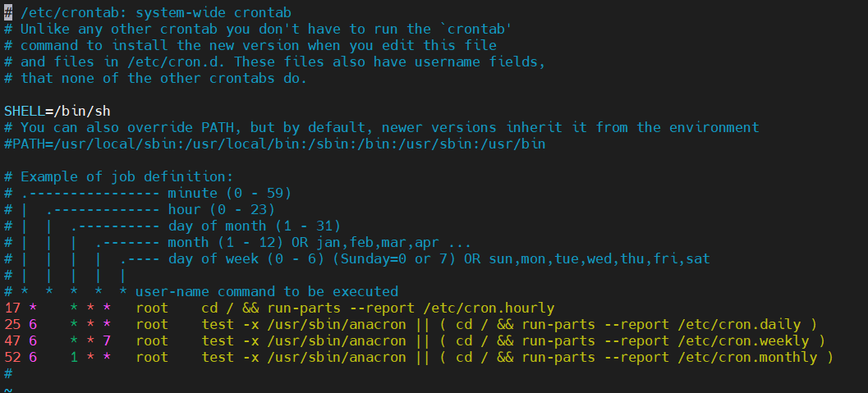Click the "Example of job definition:" comment
The image size is (868, 393).
click(126, 177)
